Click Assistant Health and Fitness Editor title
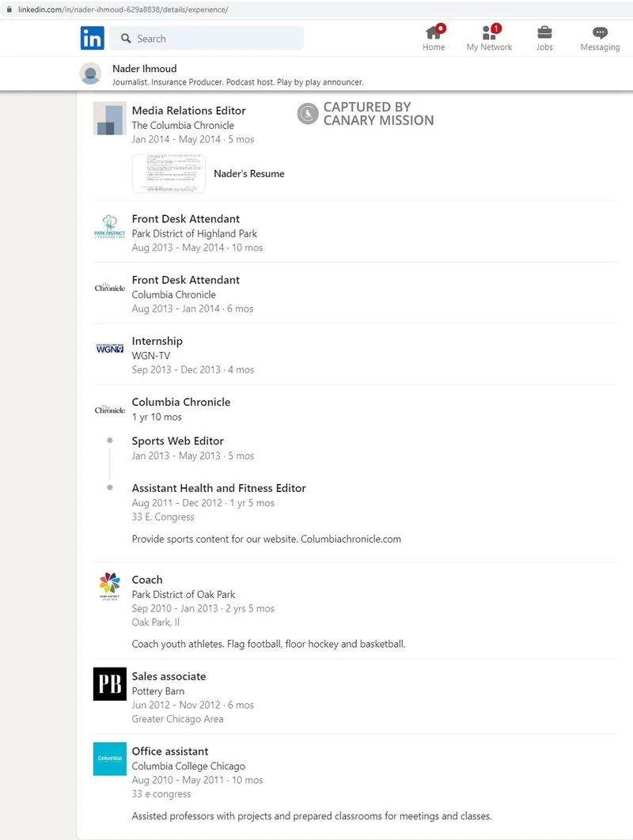This screenshot has width=633, height=840. click(218, 488)
